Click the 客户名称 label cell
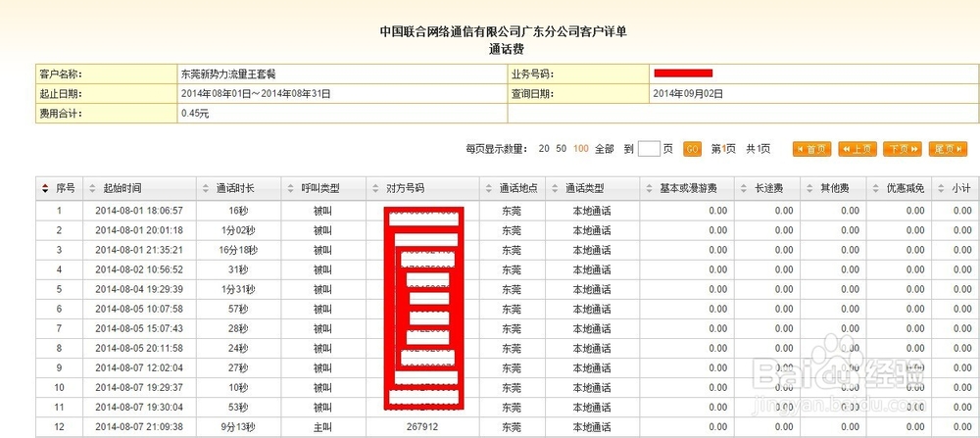980x438 pixels. [106, 74]
